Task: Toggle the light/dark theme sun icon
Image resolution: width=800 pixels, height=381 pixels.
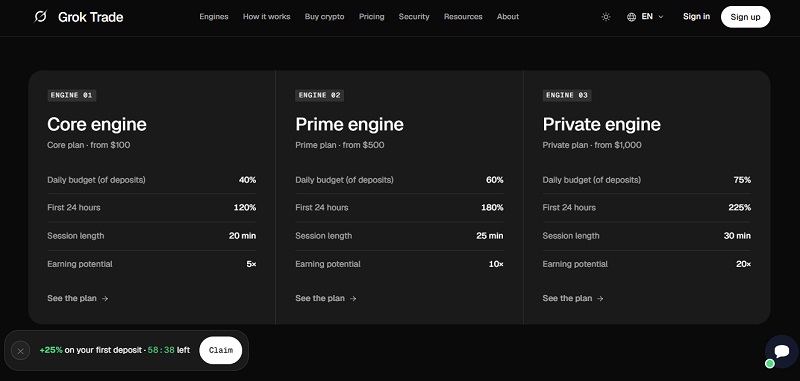Action: [x=606, y=17]
